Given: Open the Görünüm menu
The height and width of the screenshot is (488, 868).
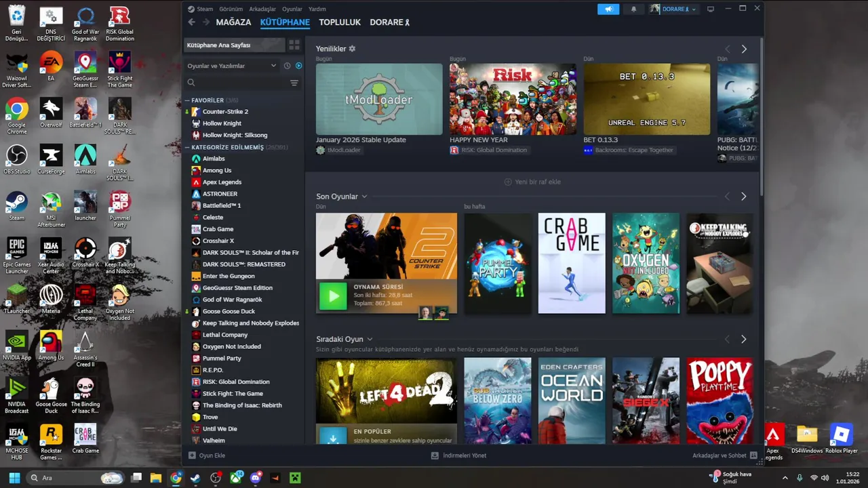Looking at the screenshot, I should click(231, 9).
